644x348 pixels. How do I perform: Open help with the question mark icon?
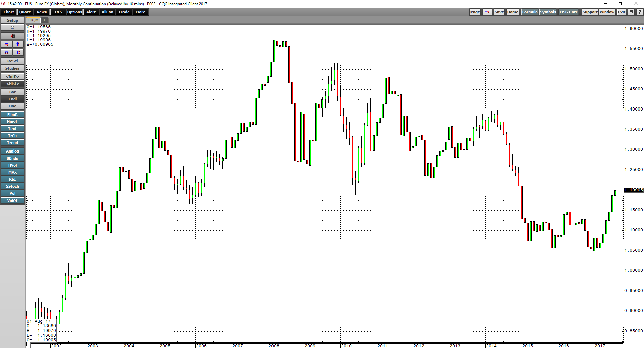(x=639, y=12)
